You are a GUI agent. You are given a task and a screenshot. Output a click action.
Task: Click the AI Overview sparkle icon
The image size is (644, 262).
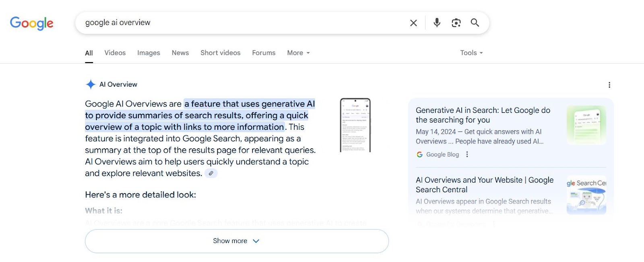pyautogui.click(x=91, y=84)
